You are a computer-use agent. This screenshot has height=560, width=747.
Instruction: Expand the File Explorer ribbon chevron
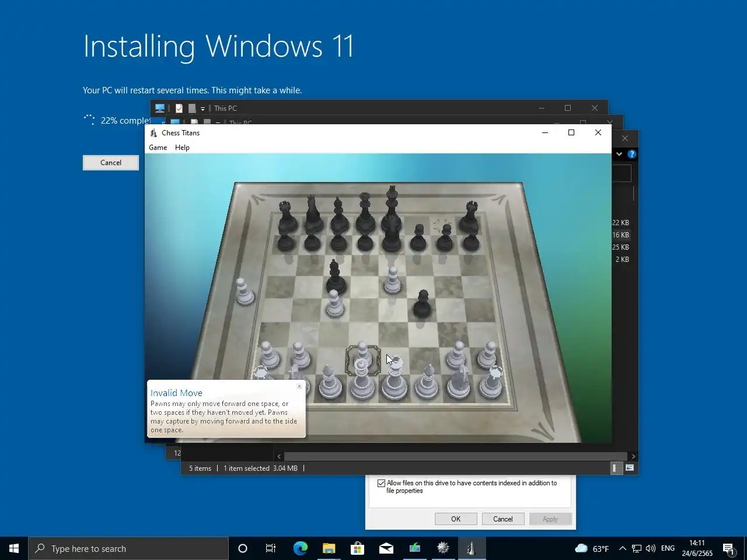[x=619, y=154]
